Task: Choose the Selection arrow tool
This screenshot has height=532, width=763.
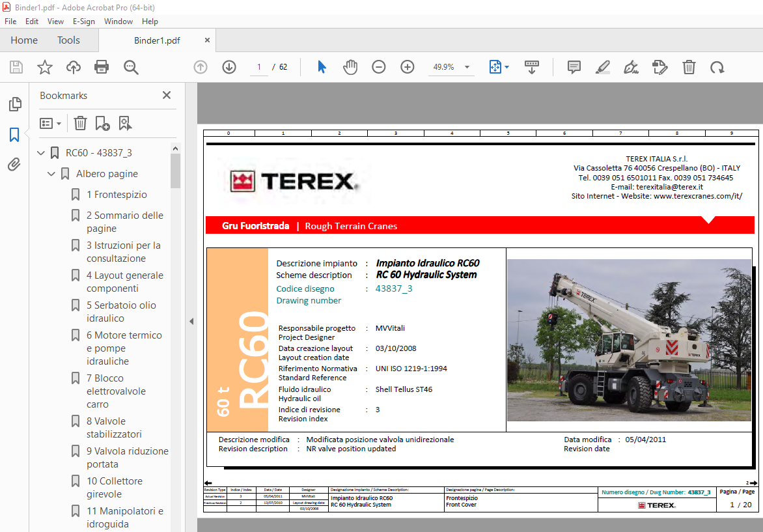Action: pyautogui.click(x=322, y=66)
